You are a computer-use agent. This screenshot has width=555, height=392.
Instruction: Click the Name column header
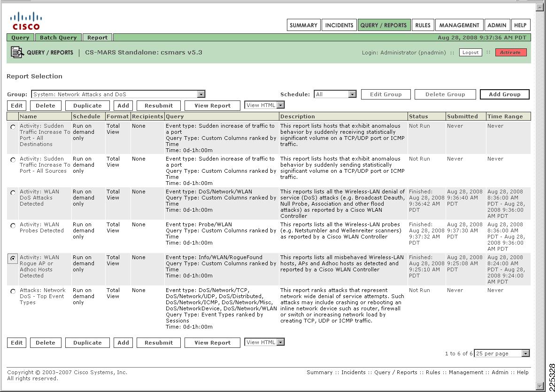(45, 116)
